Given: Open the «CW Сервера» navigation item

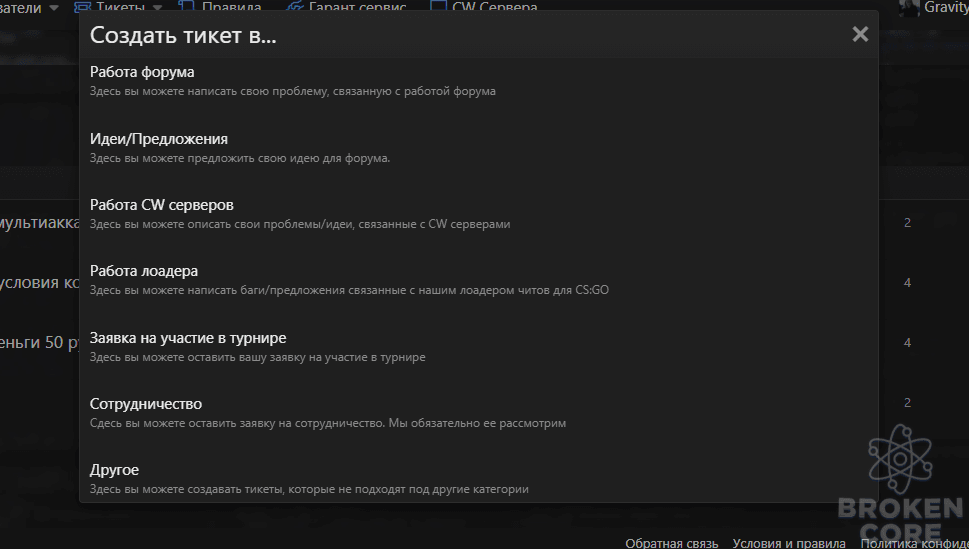Looking at the screenshot, I should point(494,7).
